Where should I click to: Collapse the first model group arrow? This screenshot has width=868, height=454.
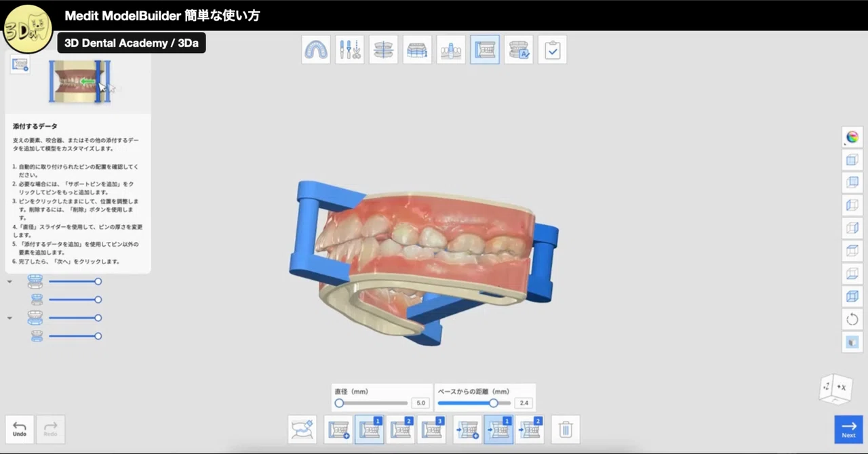[9, 281]
